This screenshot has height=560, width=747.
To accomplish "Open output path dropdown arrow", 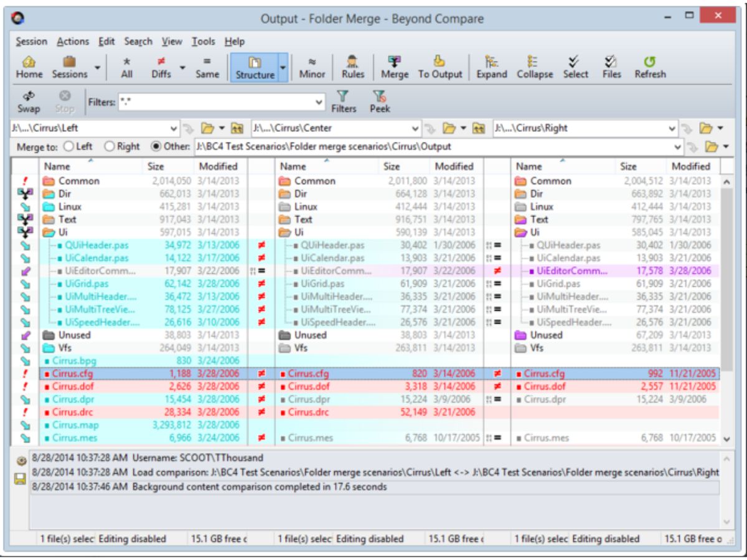I will (x=678, y=147).
